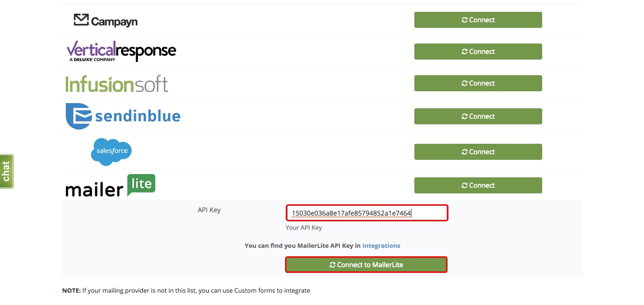Focus the API Key input field
Image resolution: width=644 pixels, height=305 pixels.
[x=367, y=213]
